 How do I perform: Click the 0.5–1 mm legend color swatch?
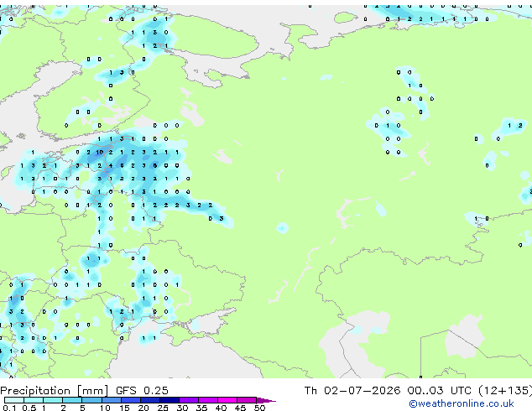(x=34, y=400)
